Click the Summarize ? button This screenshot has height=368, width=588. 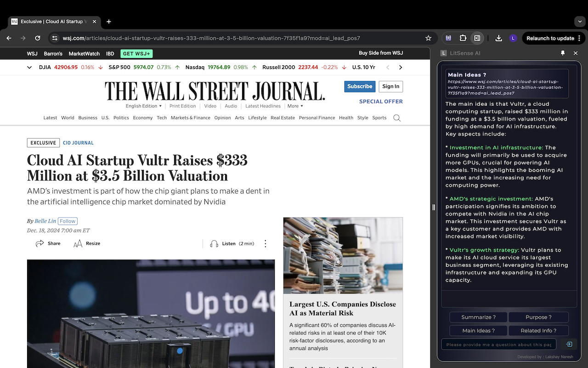pos(478,317)
